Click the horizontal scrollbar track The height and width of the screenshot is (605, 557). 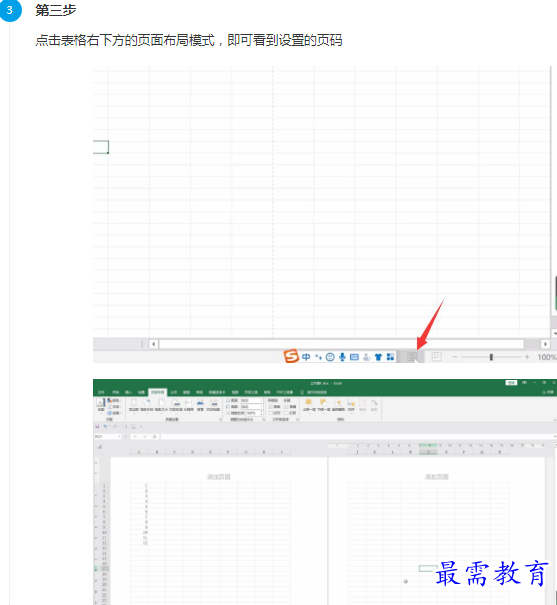point(341,344)
